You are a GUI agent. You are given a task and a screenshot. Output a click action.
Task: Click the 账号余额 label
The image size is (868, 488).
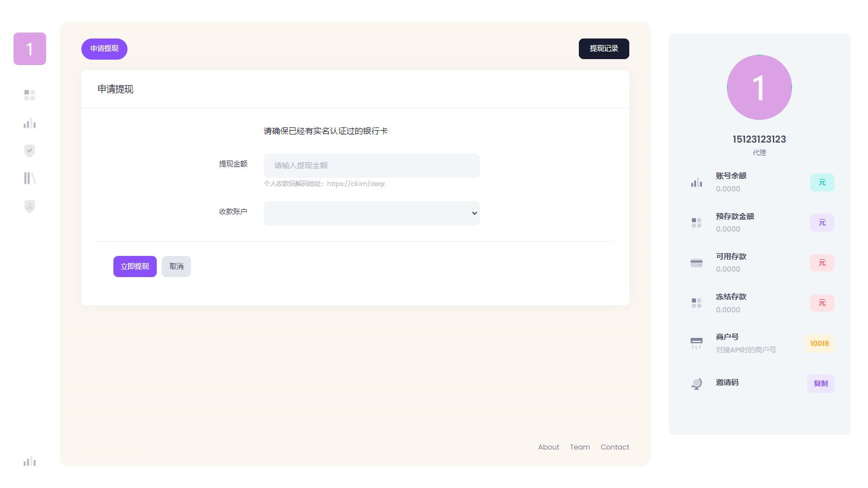[x=731, y=176]
